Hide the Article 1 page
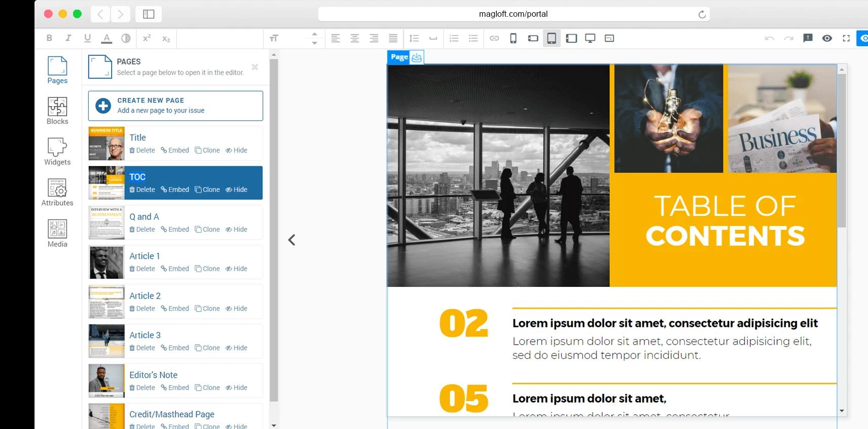Viewport: 868px width, 429px height. point(236,269)
